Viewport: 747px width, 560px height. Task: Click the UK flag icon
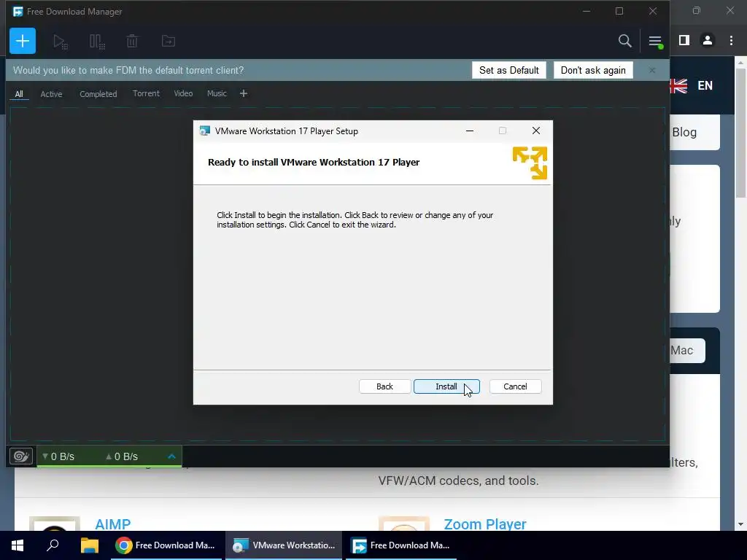coord(678,86)
